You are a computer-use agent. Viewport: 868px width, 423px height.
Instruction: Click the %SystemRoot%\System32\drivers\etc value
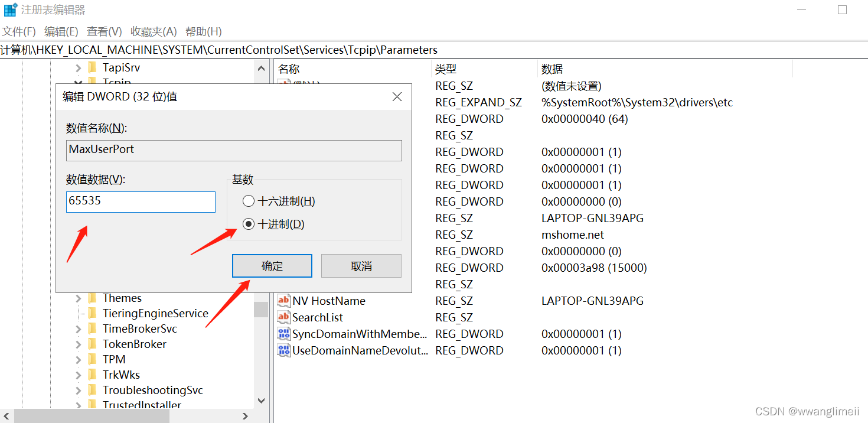point(637,102)
